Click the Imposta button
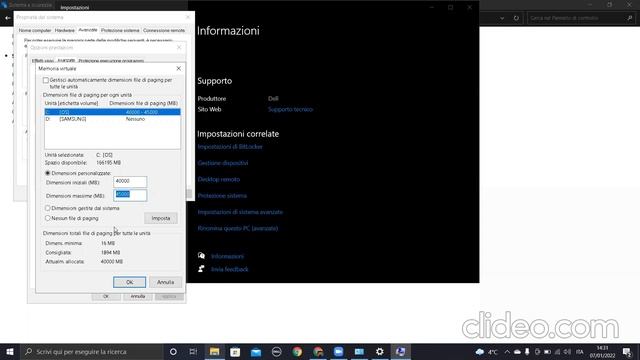 point(161,218)
